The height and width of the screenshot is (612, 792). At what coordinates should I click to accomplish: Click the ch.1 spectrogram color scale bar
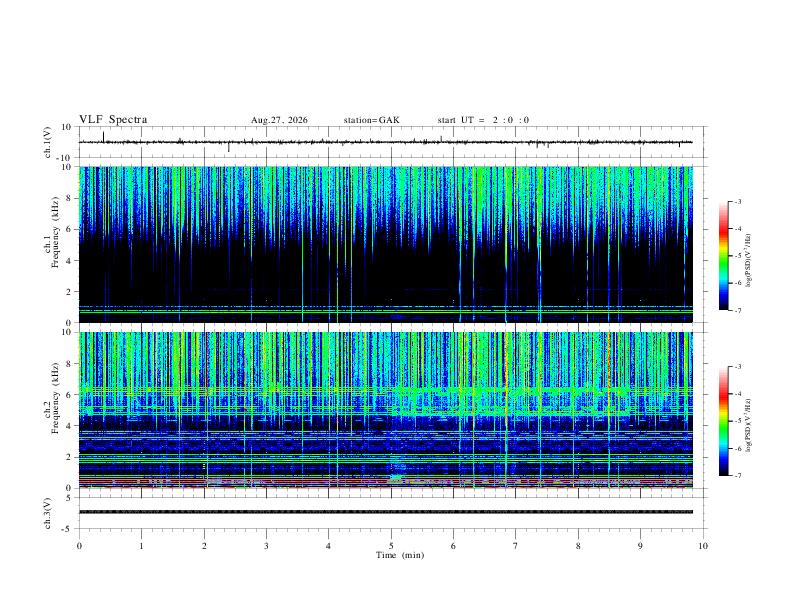723,255
